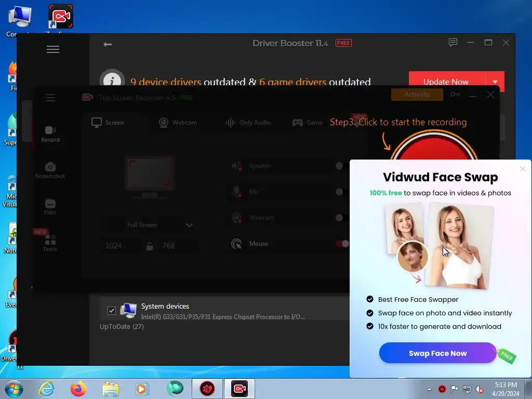Expand the Full Screen region dropdown
The width and height of the screenshot is (532, 399).
click(x=189, y=225)
